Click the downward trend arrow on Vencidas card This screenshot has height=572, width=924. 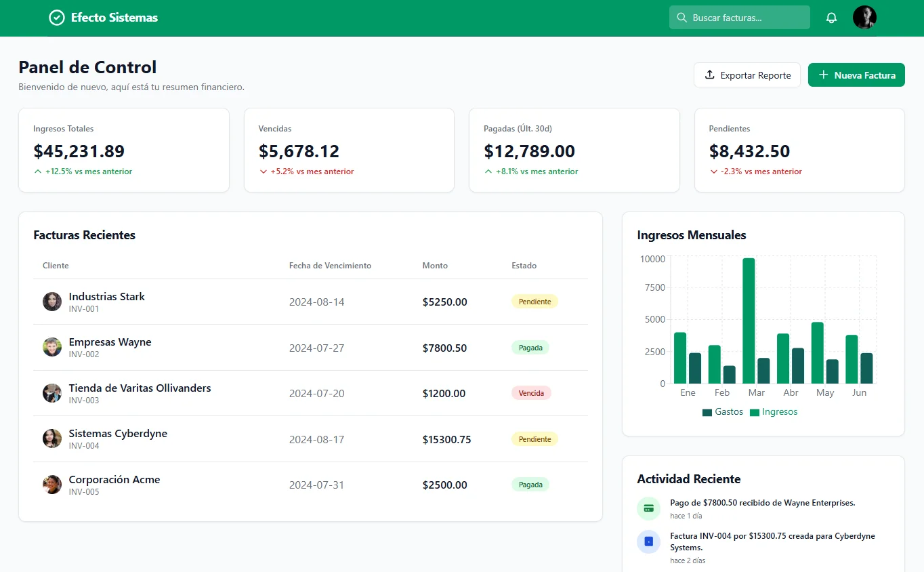(x=263, y=171)
